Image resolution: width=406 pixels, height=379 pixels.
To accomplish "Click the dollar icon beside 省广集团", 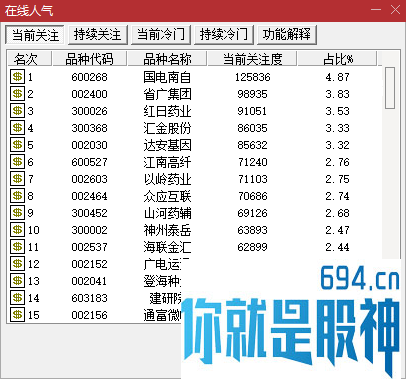I will pyautogui.click(x=17, y=94).
